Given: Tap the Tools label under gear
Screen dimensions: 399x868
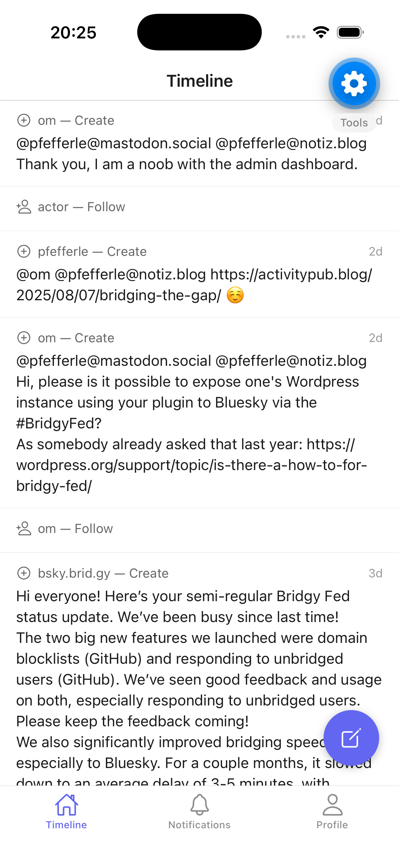Looking at the screenshot, I should point(354,122).
